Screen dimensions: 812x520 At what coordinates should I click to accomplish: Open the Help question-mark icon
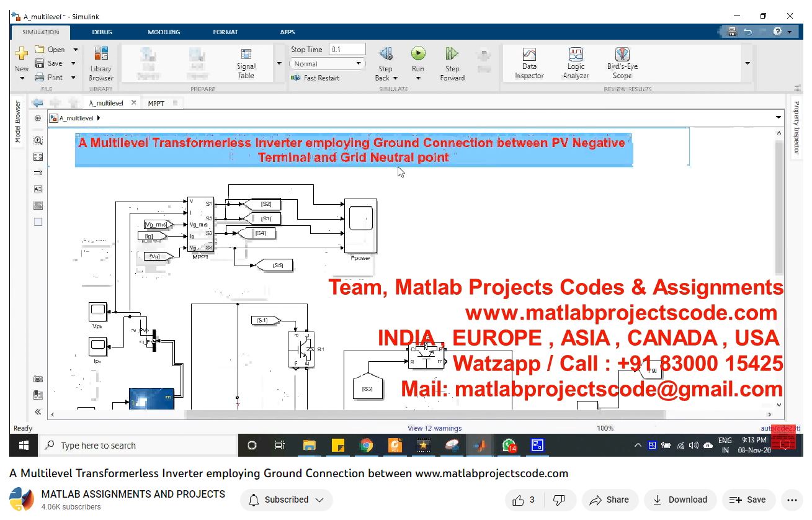tap(777, 32)
